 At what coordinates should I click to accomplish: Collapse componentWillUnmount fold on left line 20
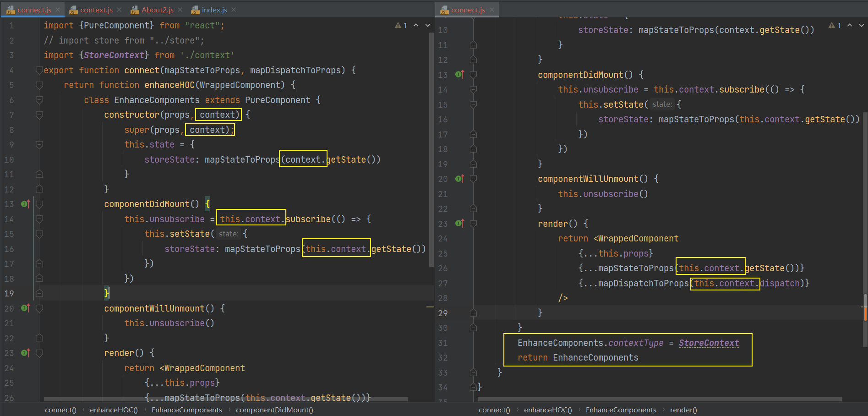point(39,308)
